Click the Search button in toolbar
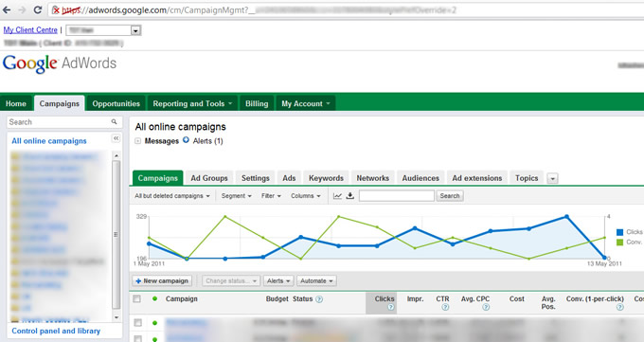 coord(450,196)
